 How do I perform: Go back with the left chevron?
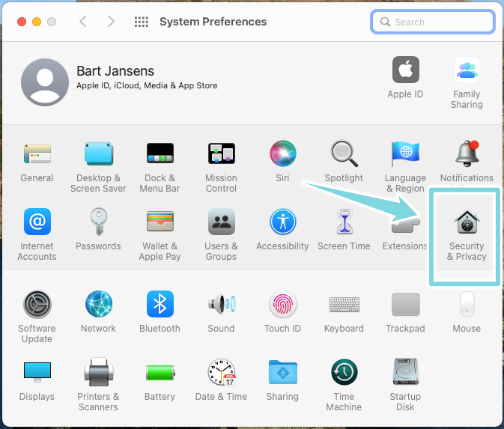tap(83, 22)
